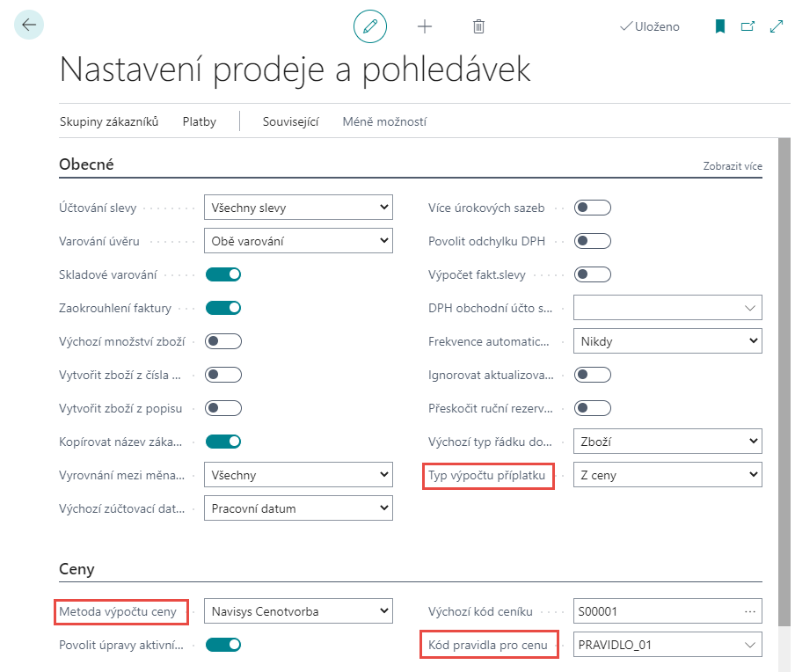Enable Výchozí množství zboží switch
The height and width of the screenshot is (672, 795).
pyautogui.click(x=223, y=341)
